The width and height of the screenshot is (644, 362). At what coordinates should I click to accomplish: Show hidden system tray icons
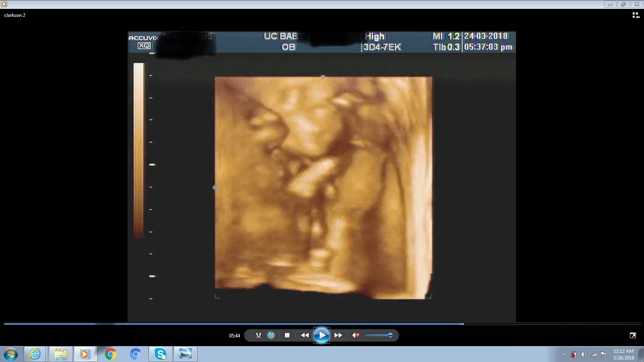coord(564,354)
